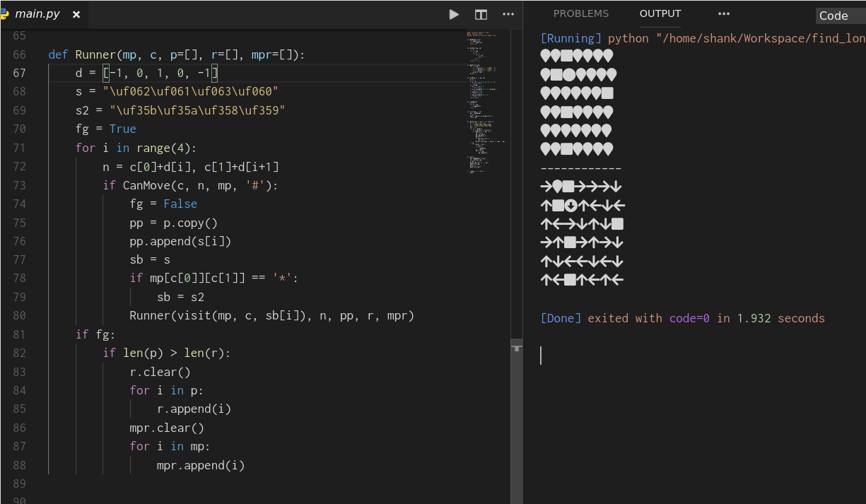Screen dimensions: 866x504
Task: Click the string "\uf062\uf061\uf063\uf060"
Action: (x=190, y=92)
